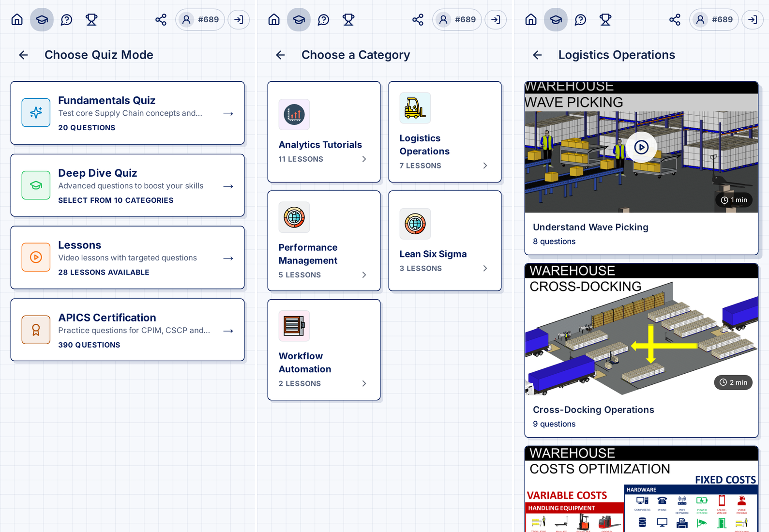
Task: Open chat help icon in Choose a Category panel
Action: point(324,19)
